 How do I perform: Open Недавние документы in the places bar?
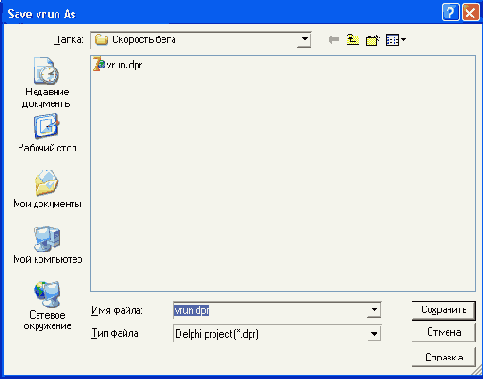point(47,83)
